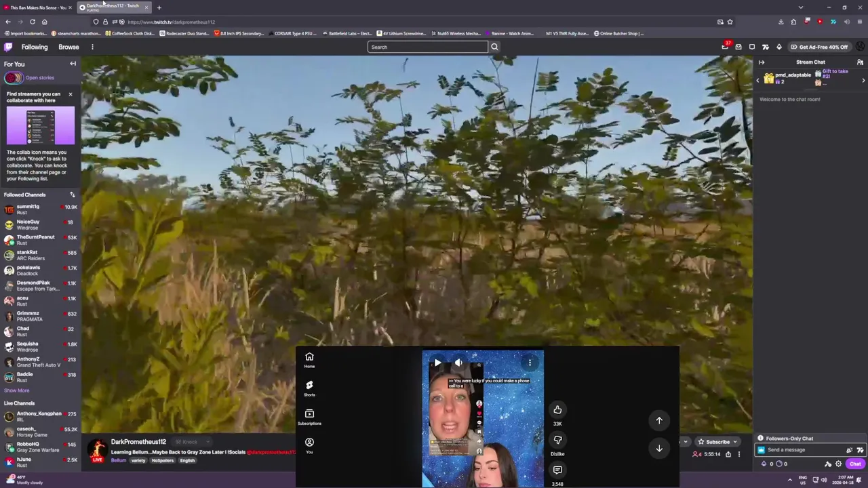Screen dimensions: 868x488
Task: Select the variety stream tag
Action: pos(138,461)
